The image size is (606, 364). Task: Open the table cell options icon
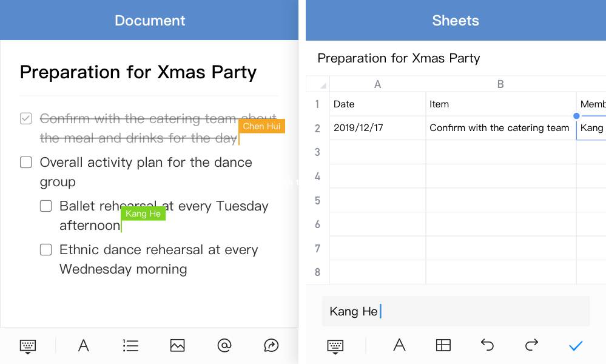click(443, 346)
